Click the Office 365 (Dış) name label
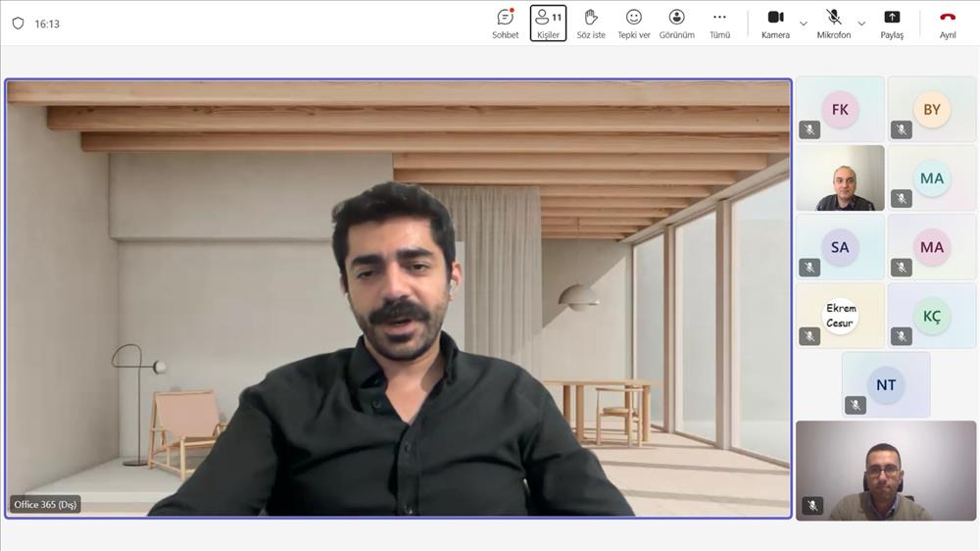980x551 pixels. coord(45,505)
